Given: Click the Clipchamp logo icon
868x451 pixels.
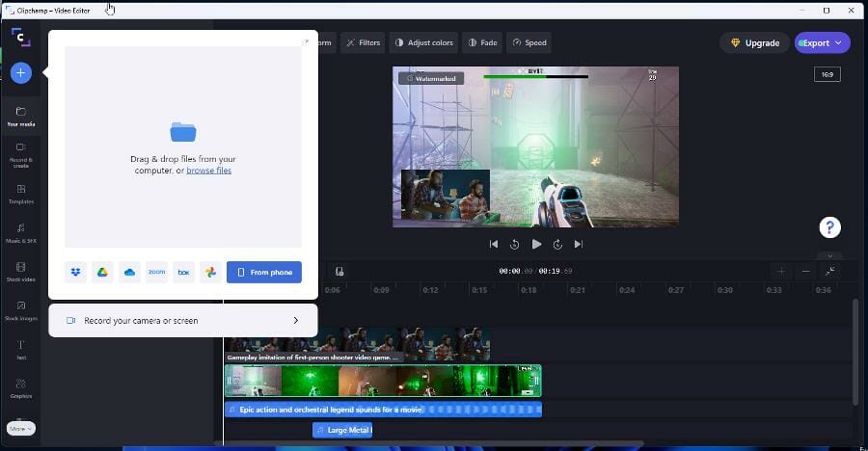Looking at the screenshot, I should [x=20, y=37].
